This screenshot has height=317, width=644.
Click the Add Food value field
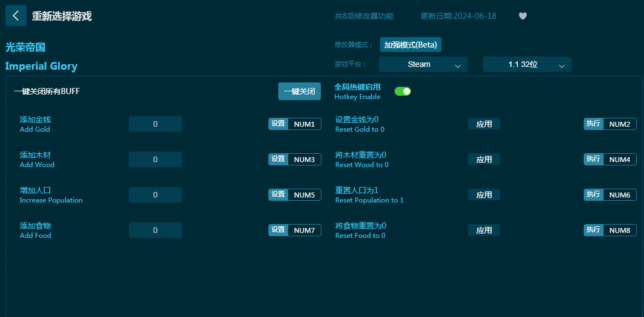[155, 230]
